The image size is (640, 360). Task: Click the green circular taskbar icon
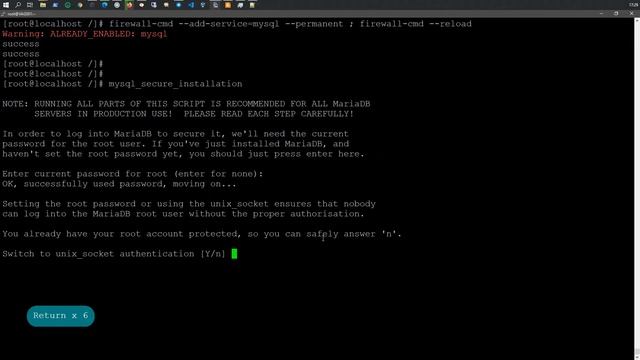pos(68,5)
